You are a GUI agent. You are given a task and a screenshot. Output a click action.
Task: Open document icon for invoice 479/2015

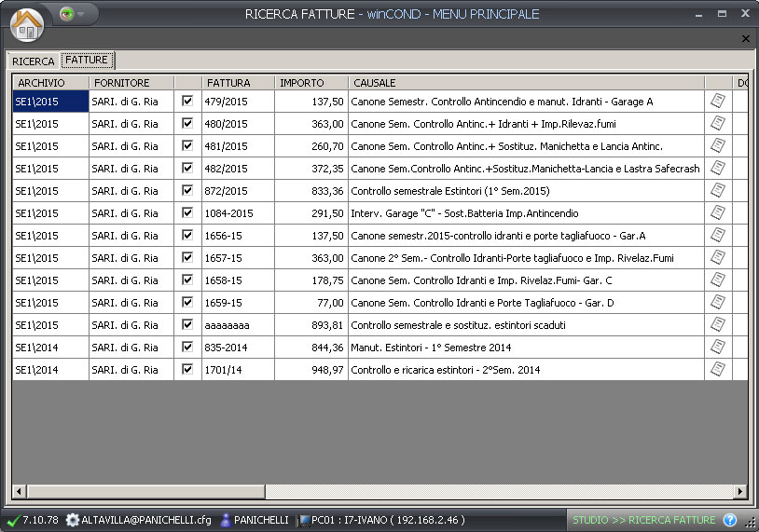tap(717, 101)
